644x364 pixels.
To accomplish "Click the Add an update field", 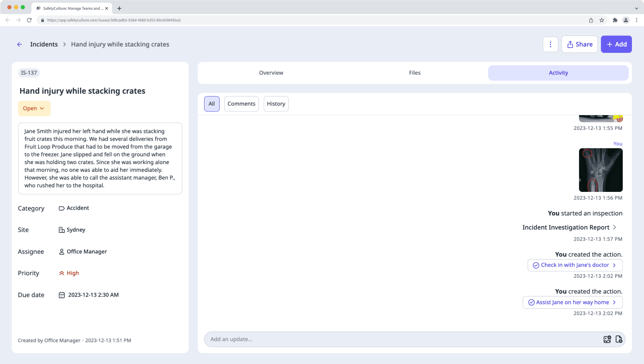I will point(402,339).
